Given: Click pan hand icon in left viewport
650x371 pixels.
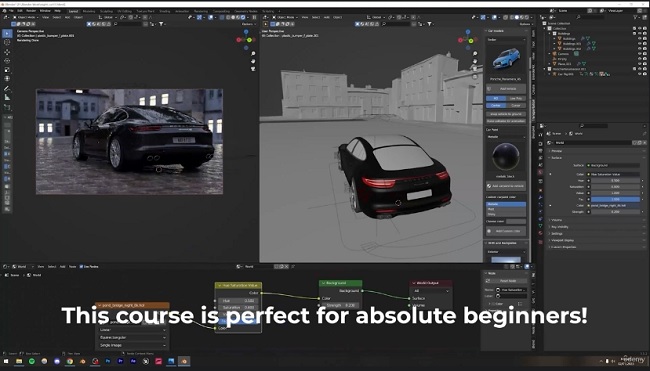Looking at the screenshot, I should click(x=253, y=61).
